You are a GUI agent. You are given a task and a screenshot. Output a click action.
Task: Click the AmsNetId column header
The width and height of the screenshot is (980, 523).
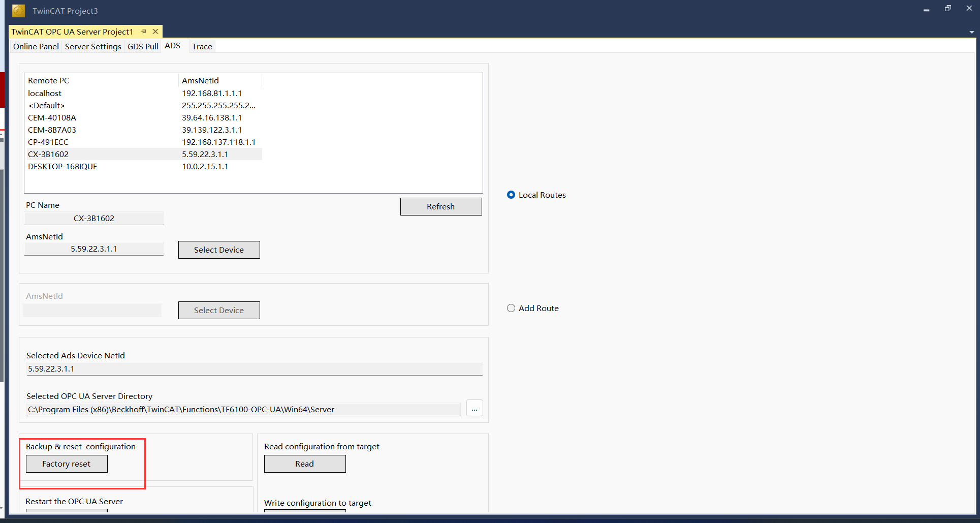pos(220,80)
